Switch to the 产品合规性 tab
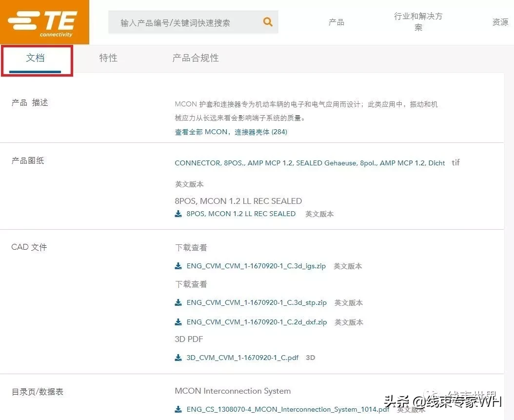Viewport: 514px width, 420px height. pos(196,58)
